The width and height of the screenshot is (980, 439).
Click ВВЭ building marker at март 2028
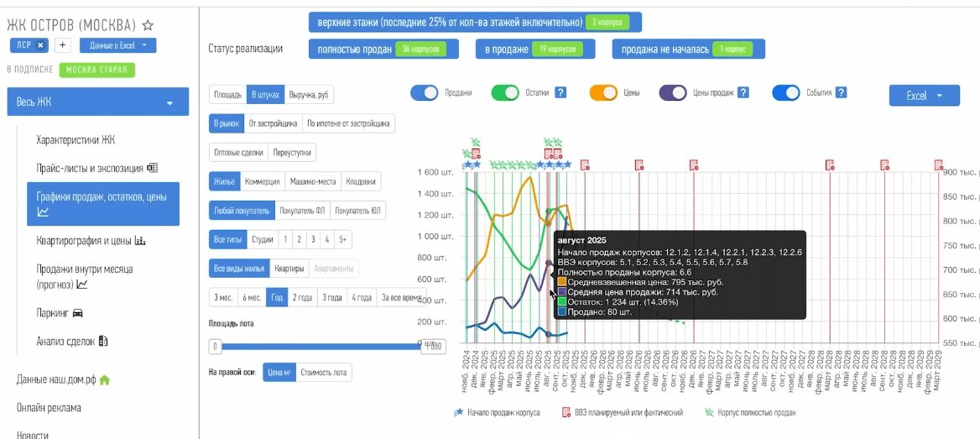click(x=829, y=165)
